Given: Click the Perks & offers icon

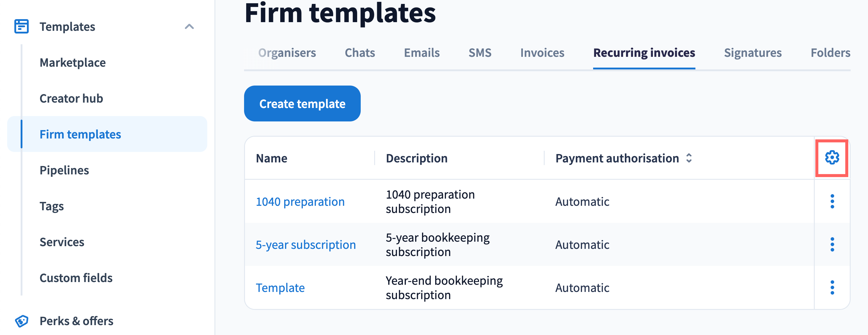Looking at the screenshot, I should point(22,321).
